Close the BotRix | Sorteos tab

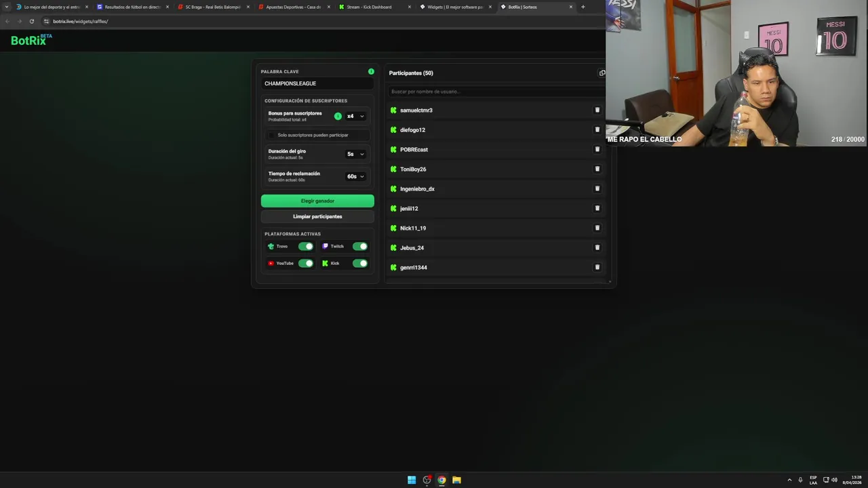[571, 7]
